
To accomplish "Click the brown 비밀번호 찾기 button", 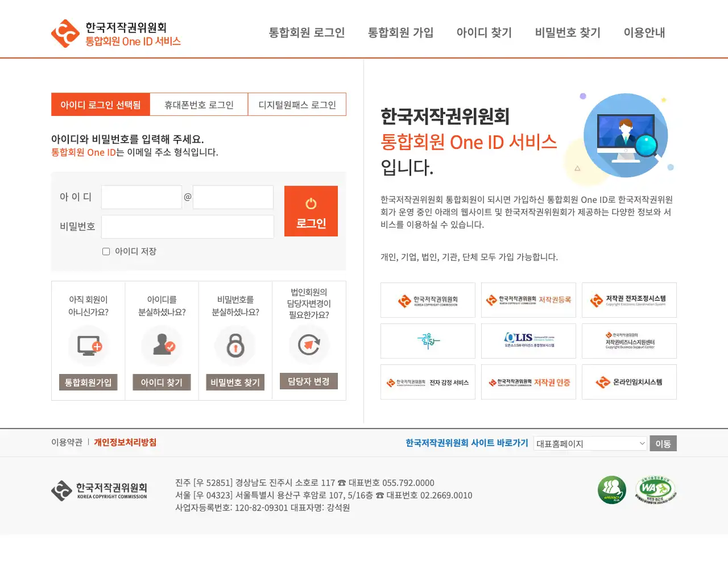I will point(235,383).
